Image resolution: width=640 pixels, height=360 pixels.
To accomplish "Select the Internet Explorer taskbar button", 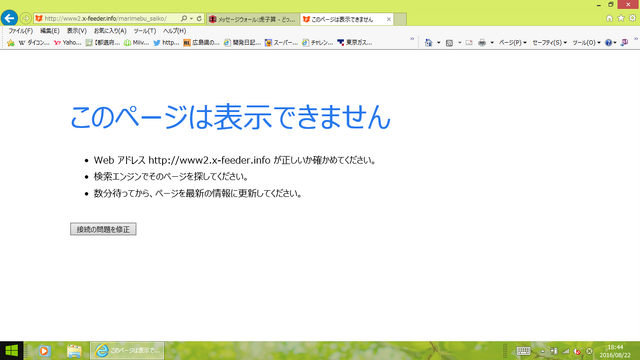I will coord(127,351).
